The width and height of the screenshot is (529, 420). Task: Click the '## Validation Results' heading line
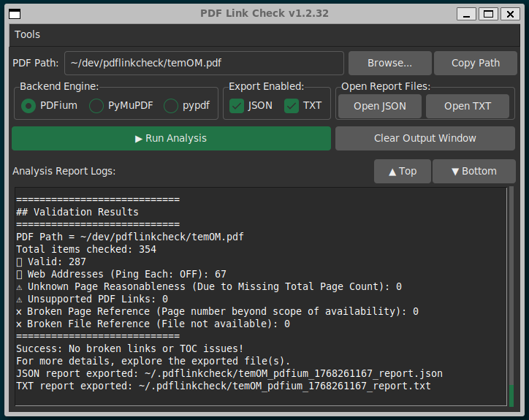pyautogui.click(x=77, y=213)
